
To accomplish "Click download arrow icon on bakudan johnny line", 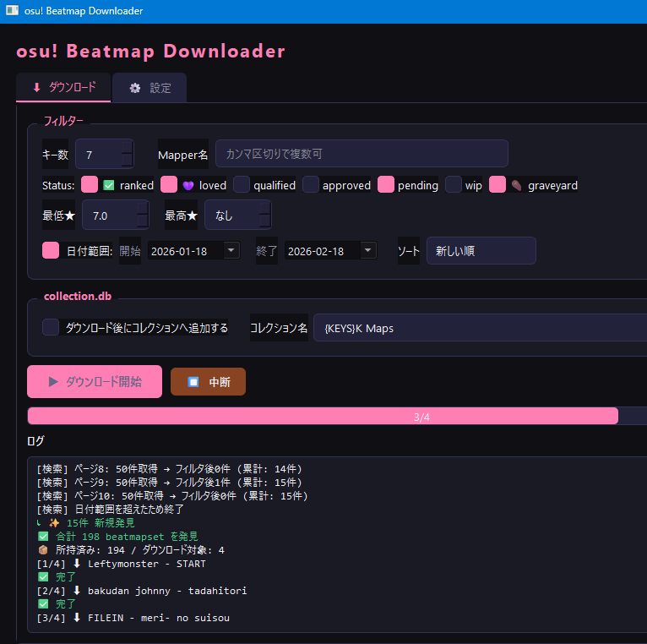I will (77, 590).
